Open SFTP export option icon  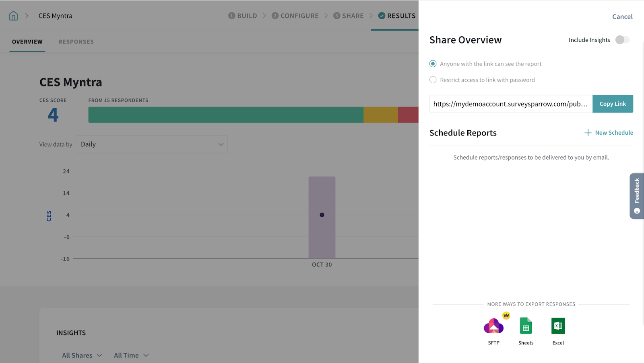(x=493, y=326)
